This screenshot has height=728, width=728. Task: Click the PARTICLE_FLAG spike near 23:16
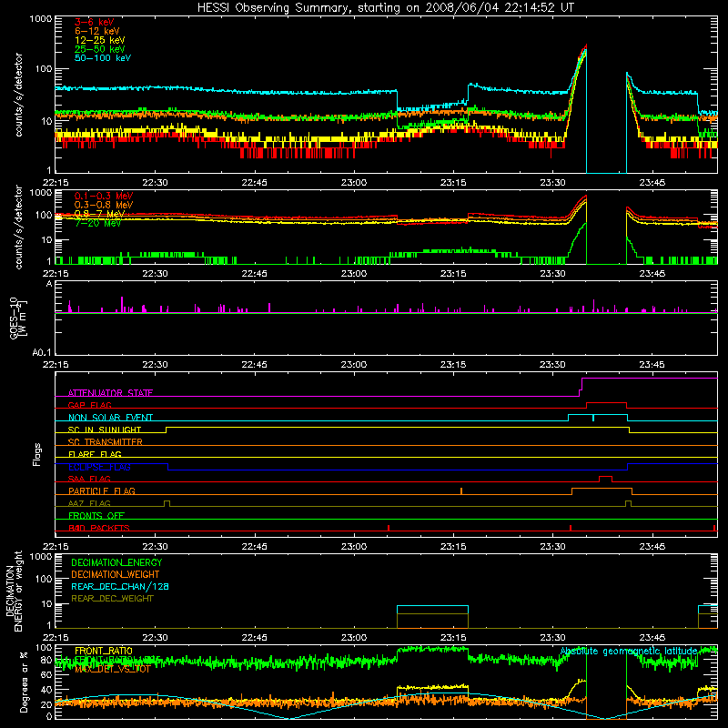click(461, 491)
